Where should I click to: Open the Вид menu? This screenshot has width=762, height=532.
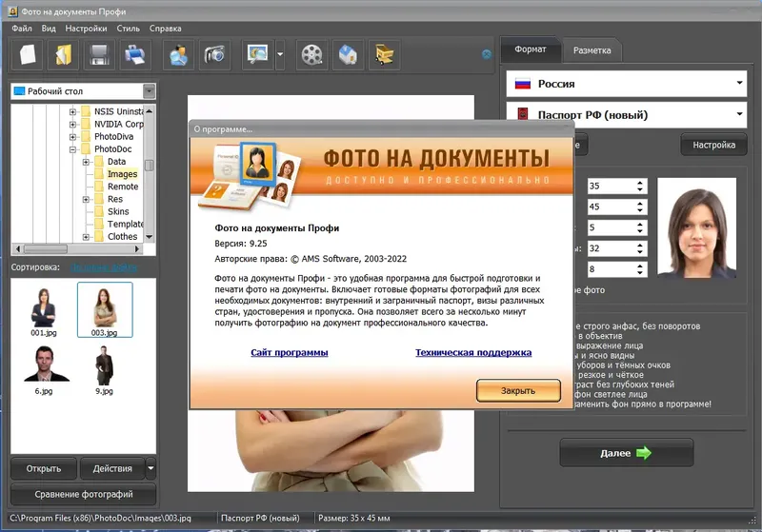tap(49, 29)
